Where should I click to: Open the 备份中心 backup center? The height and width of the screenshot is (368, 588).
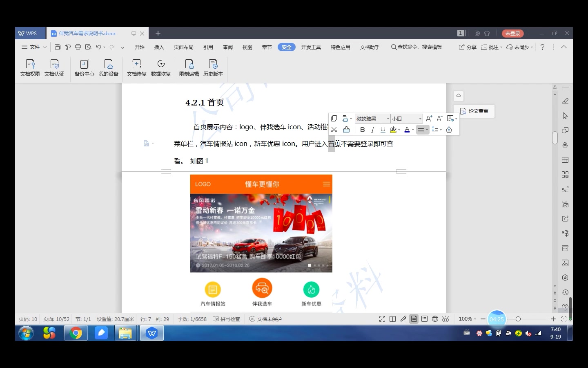[x=84, y=68]
